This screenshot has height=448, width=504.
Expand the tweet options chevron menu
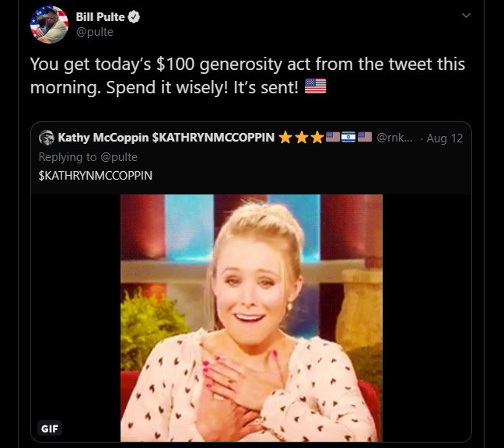[466, 16]
